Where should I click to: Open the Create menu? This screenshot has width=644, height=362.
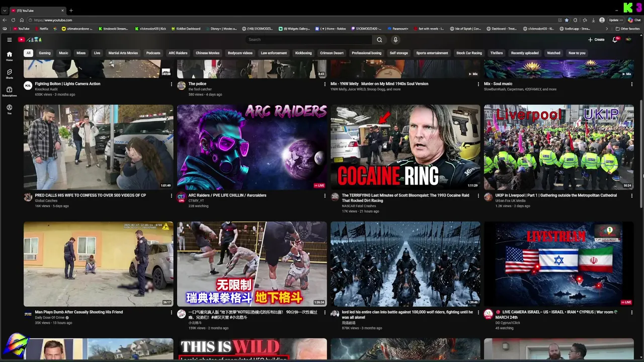[596, 40]
